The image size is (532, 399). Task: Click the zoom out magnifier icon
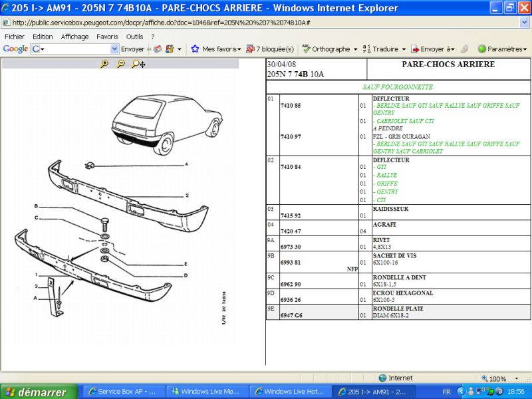click(121, 64)
